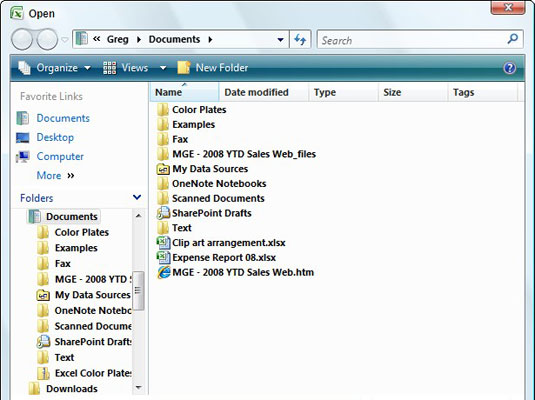Click the Organize toolbar icon
This screenshot has width=535, height=400.
24,68
